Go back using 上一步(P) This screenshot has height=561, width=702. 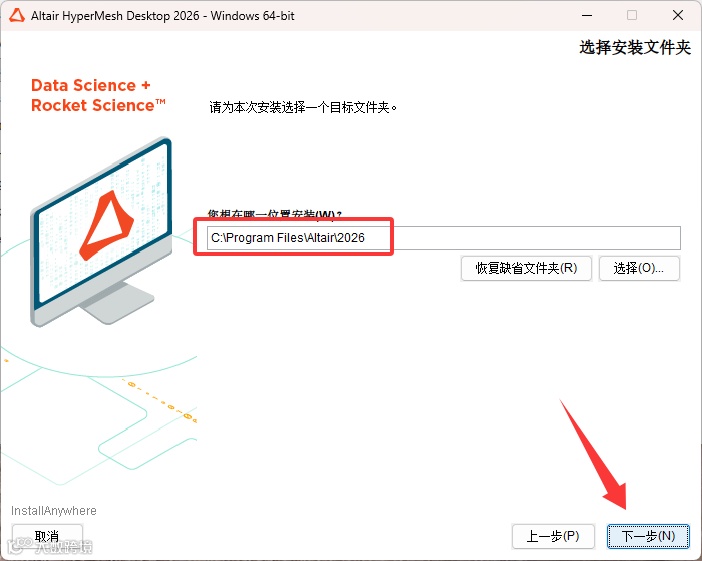(553, 536)
